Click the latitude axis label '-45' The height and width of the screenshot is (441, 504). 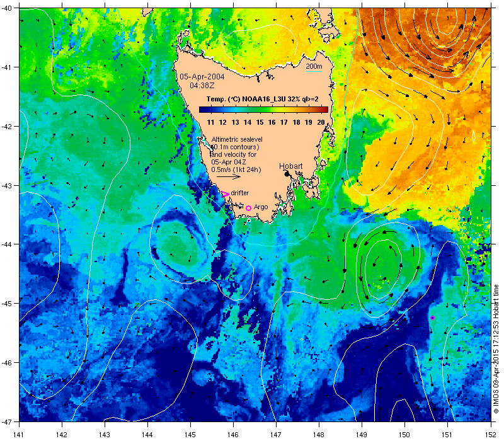[x=7, y=304]
